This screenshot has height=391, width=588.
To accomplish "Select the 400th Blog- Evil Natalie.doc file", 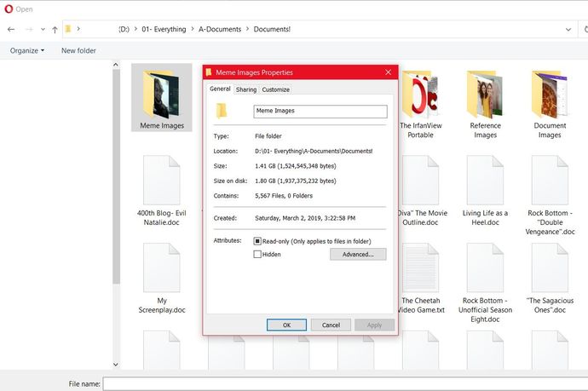I will [162, 191].
